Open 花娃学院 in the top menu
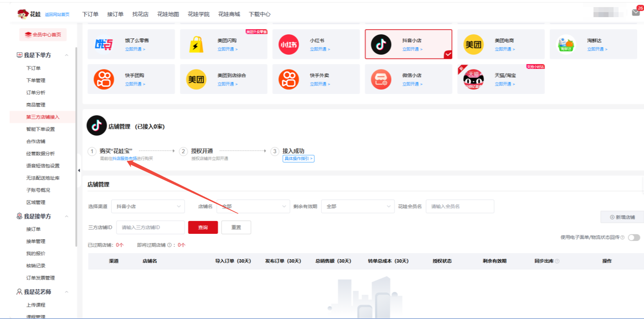Image resolution: width=644 pixels, height=319 pixels. coord(198,14)
